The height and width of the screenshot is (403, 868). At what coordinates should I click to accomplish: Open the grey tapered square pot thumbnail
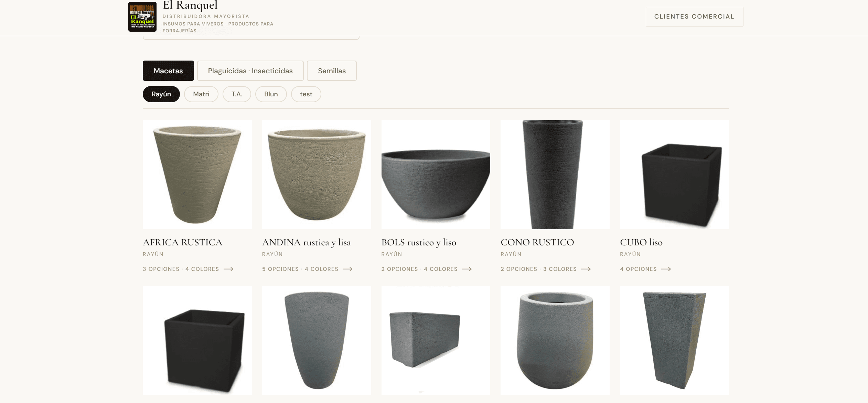click(674, 340)
